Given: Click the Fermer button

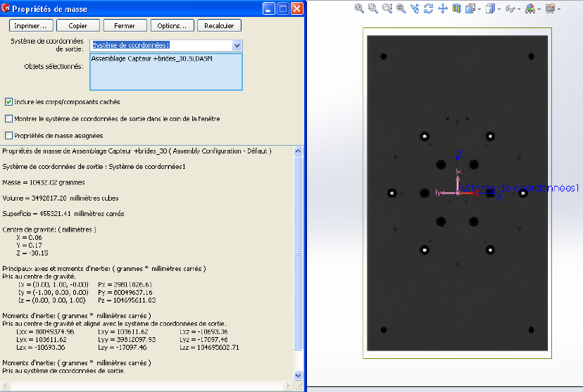Looking at the screenshot, I should coord(125,25).
